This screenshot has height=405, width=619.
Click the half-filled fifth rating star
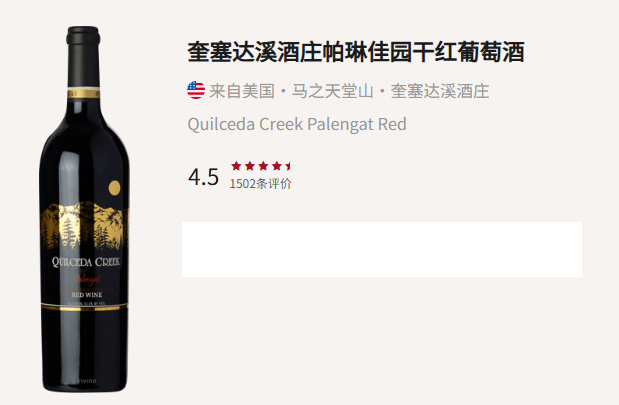289,166
